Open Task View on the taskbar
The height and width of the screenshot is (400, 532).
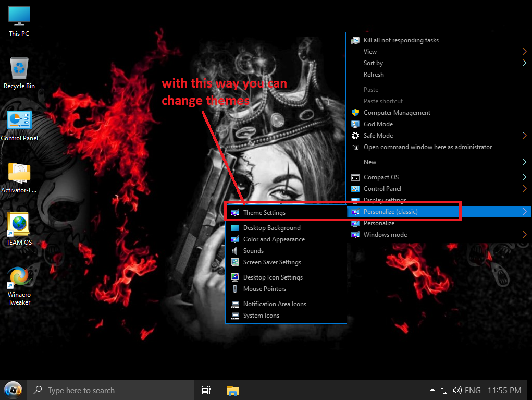point(206,390)
